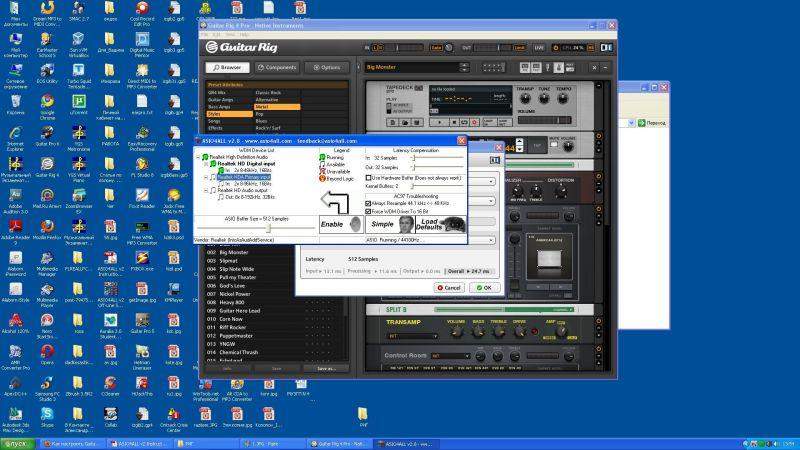Open the Cool Record Edit Pro icon
This screenshot has height=450, width=800.
[x=142, y=13]
